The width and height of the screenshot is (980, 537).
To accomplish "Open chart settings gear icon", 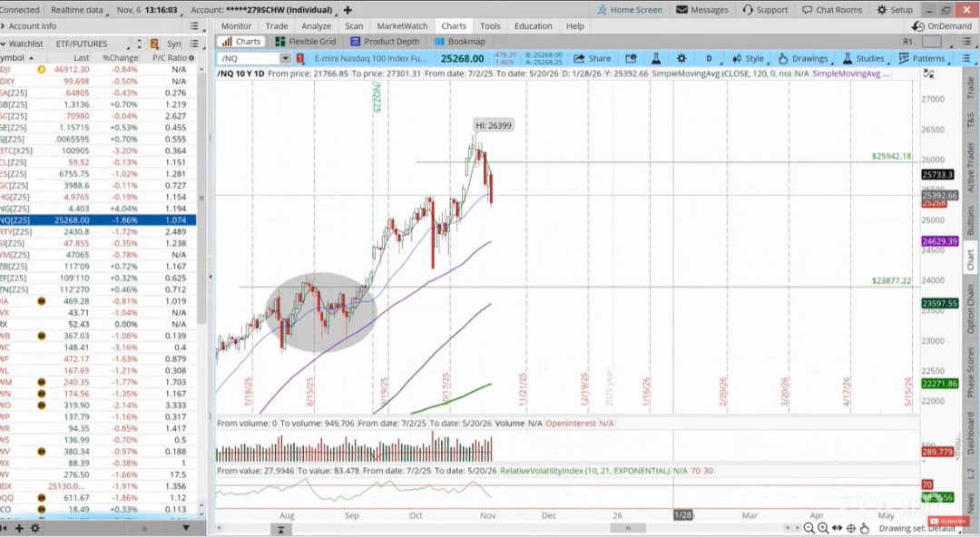I will (681, 58).
